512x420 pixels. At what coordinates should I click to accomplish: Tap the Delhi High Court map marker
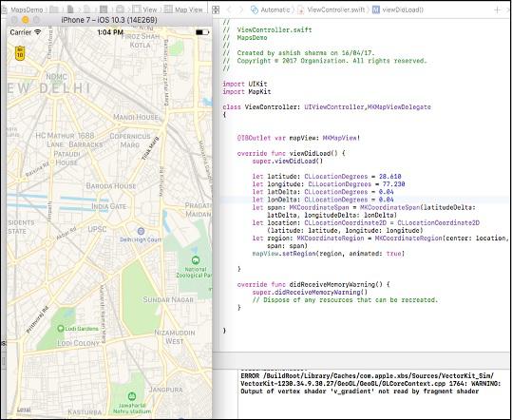click(141, 231)
